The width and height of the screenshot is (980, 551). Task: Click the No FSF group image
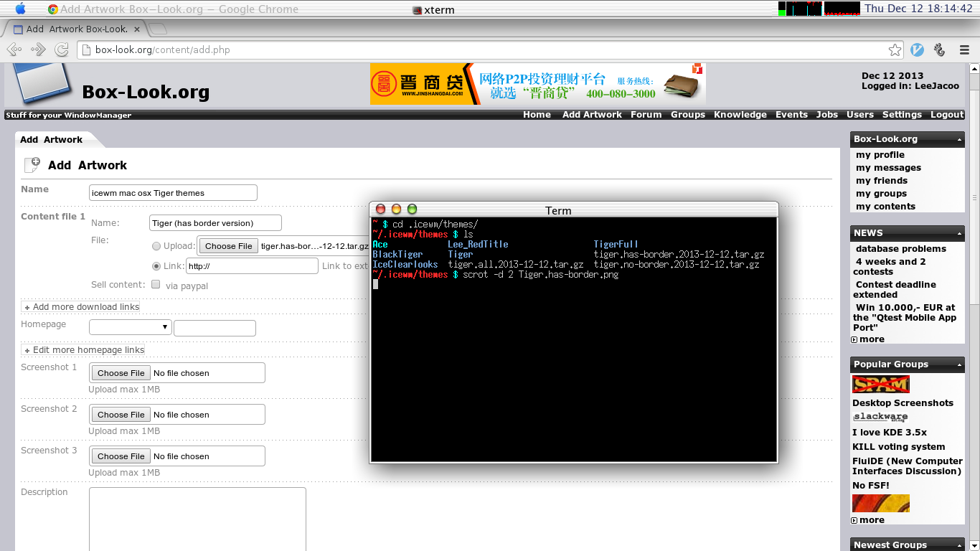[880, 503]
